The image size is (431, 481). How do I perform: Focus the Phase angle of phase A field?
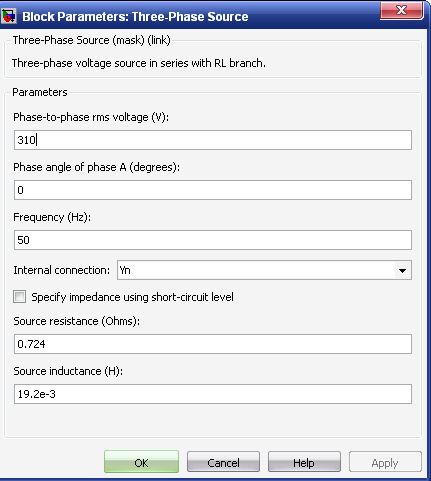click(x=213, y=190)
